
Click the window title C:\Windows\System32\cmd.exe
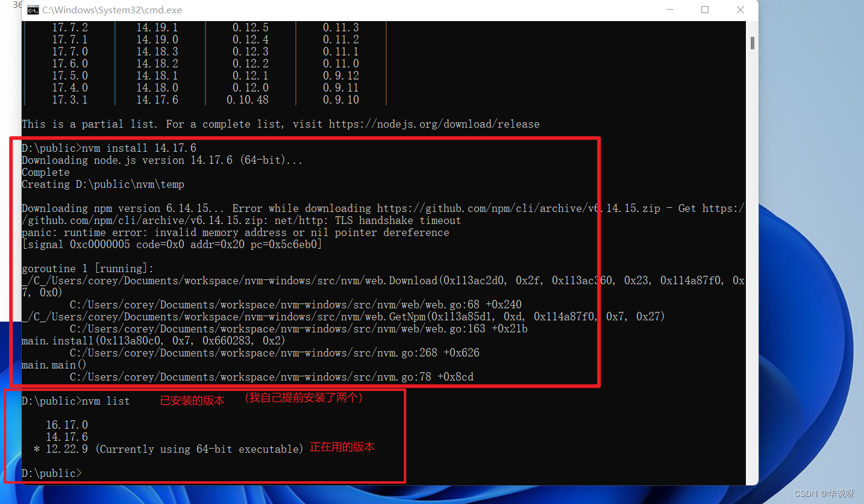pyautogui.click(x=112, y=10)
